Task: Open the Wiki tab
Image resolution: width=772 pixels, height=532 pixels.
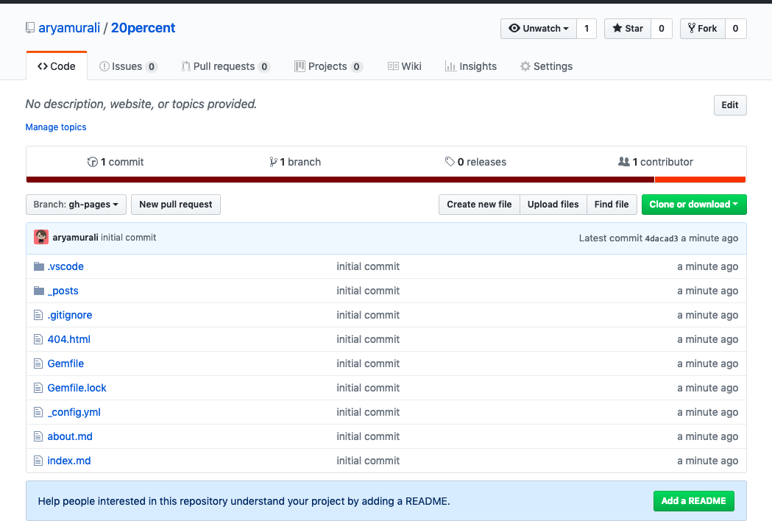Action: pyautogui.click(x=405, y=66)
